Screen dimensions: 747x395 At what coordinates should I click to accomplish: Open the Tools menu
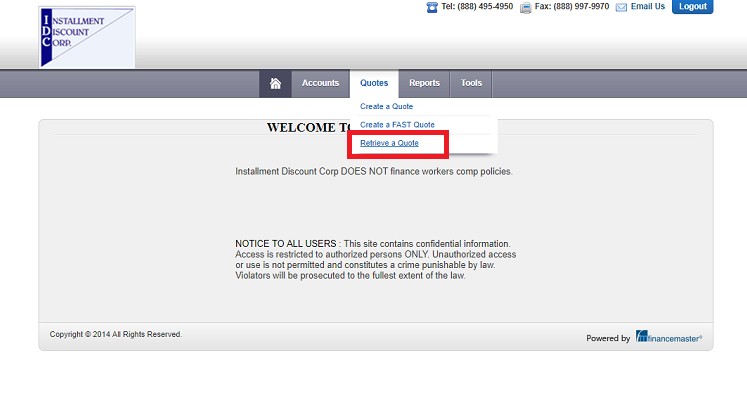tap(471, 83)
